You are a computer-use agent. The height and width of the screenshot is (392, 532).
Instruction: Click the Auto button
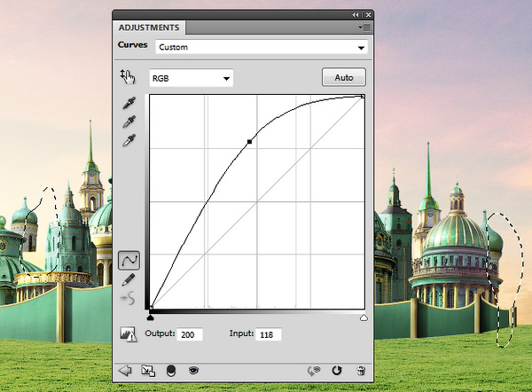344,77
